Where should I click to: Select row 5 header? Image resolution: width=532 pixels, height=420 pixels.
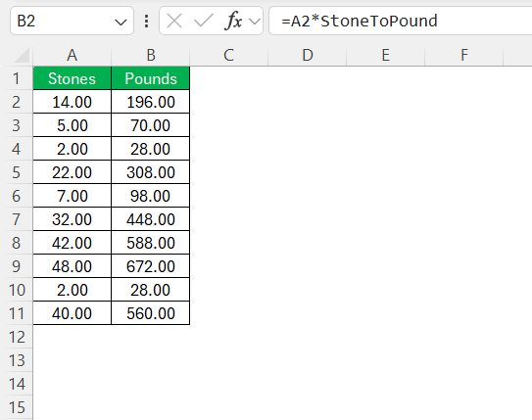17,172
